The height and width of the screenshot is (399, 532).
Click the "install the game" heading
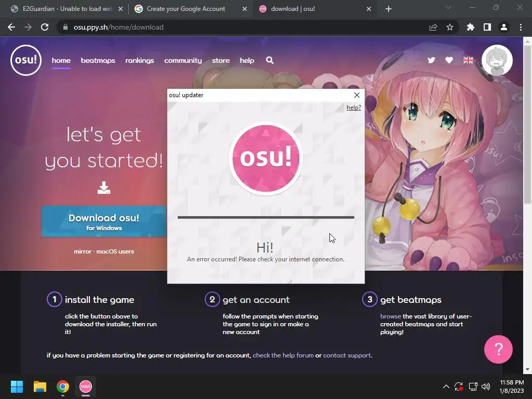99,300
